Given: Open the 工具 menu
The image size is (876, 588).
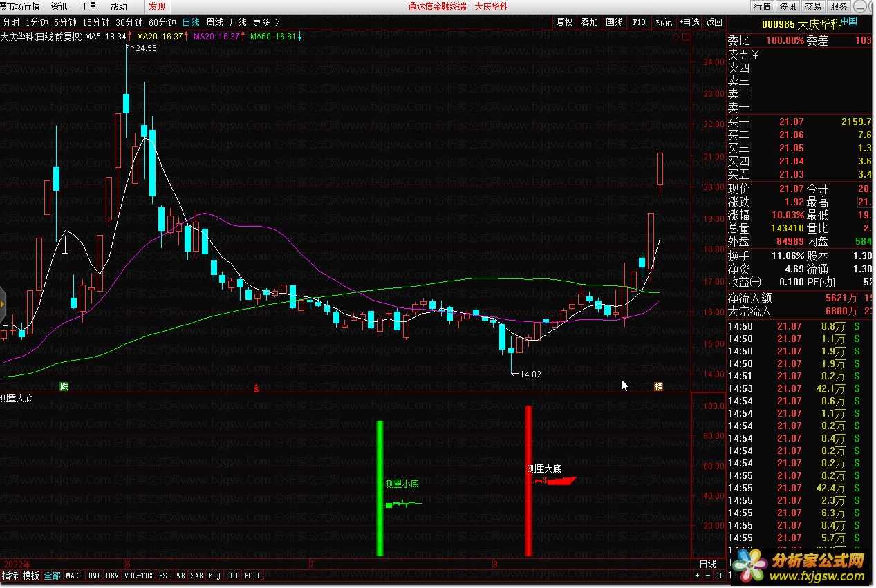Looking at the screenshot, I should tap(88, 6).
